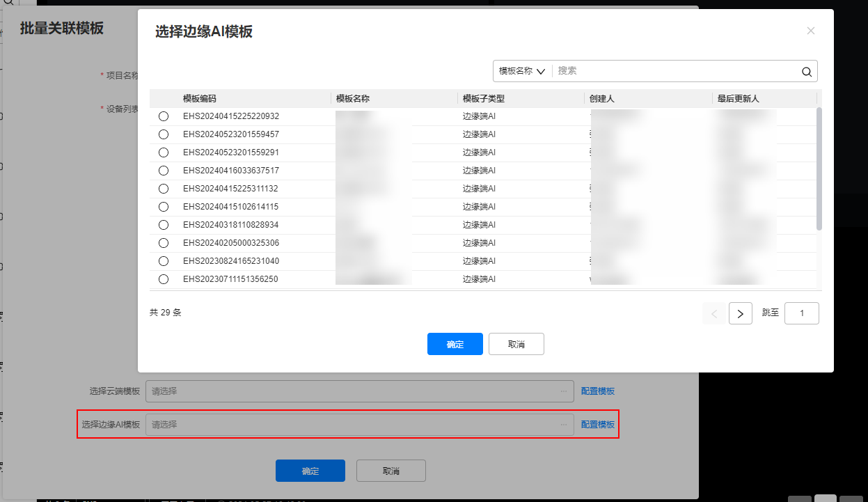The height and width of the screenshot is (502, 868).
Task: Click 边缘端AI in EHS20240205000325306 row
Action: click(x=479, y=243)
